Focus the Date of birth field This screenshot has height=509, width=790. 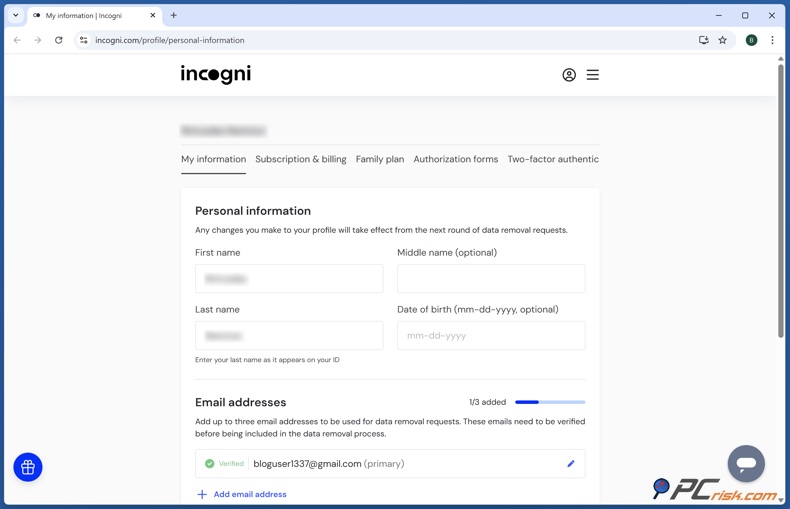(x=491, y=336)
